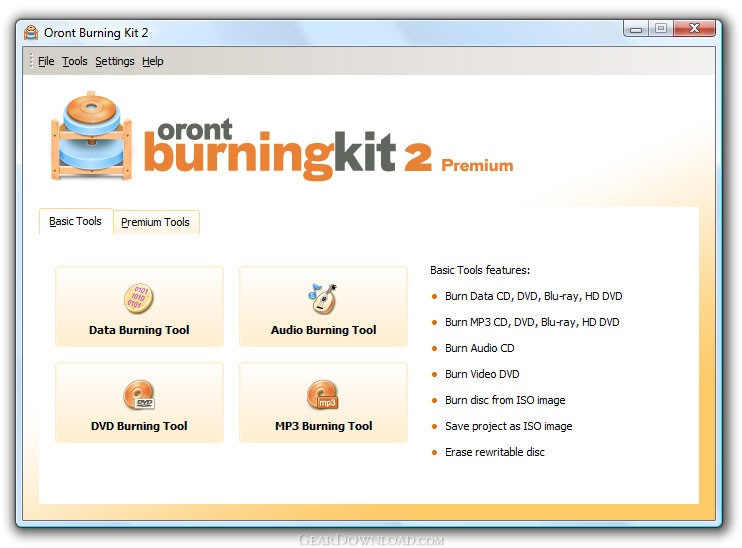Click 'Burn Data CD, DVD, Blu-ray, HD DVD' text
Viewport: 742px width, 548px height.
(x=533, y=296)
